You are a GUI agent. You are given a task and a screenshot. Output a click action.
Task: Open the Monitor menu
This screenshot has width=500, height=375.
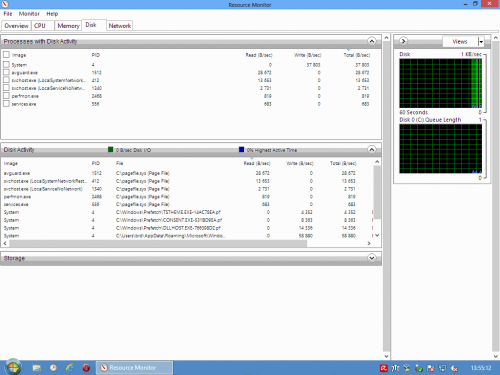tap(29, 14)
